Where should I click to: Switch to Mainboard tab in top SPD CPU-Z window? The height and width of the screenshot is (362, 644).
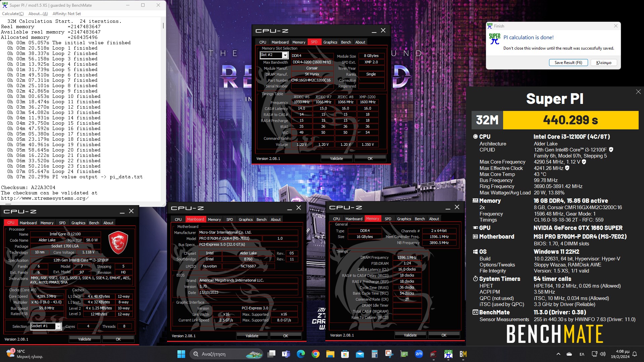(x=280, y=42)
